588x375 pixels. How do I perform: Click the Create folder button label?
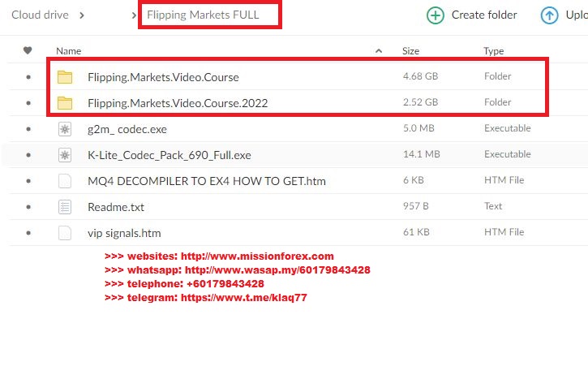(x=484, y=15)
